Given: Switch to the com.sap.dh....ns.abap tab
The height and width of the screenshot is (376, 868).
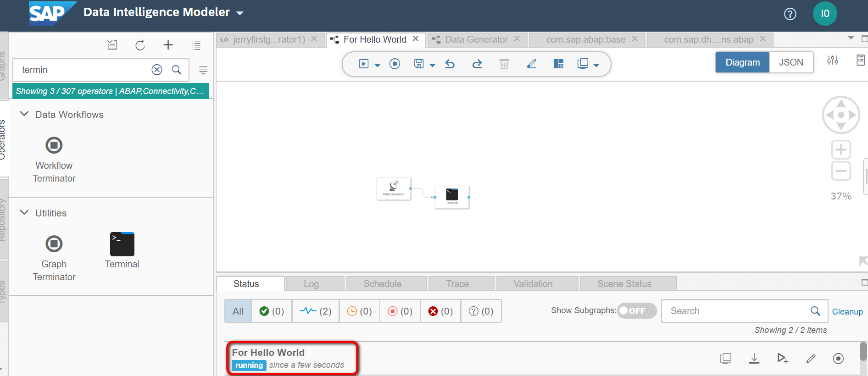Looking at the screenshot, I should pos(709,39).
